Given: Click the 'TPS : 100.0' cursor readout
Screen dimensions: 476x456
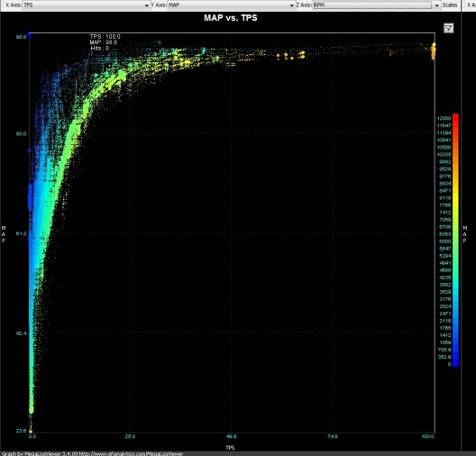Looking at the screenshot, I should [x=105, y=36].
